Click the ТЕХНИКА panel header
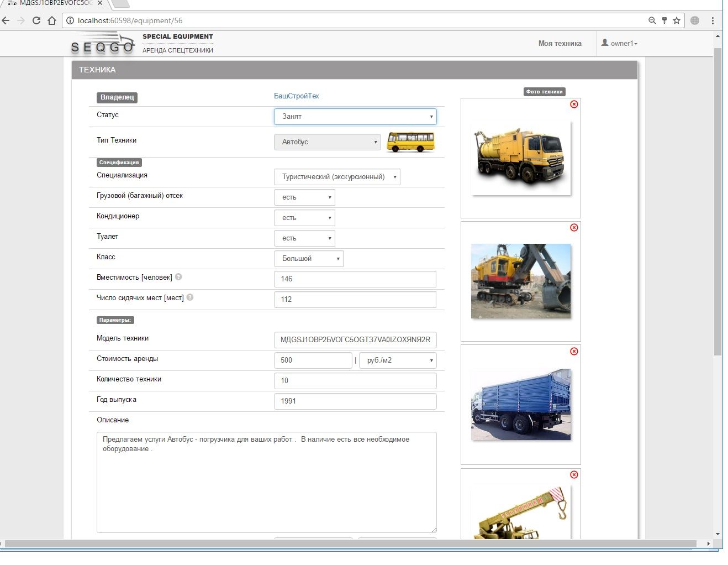The height and width of the screenshot is (565, 728). [355, 70]
